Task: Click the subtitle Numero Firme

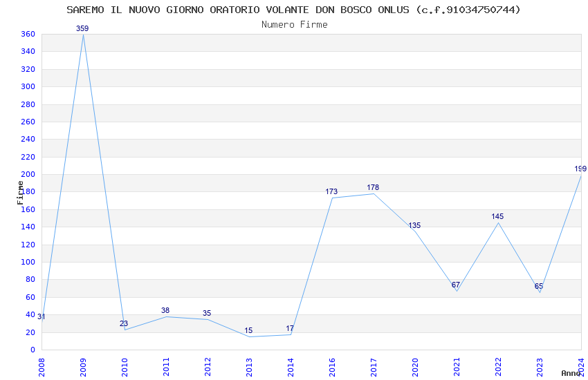Action: pos(295,24)
